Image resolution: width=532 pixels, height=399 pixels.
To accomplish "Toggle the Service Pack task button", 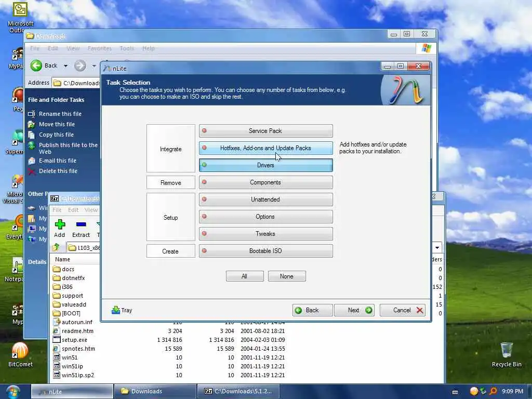I will point(265,130).
